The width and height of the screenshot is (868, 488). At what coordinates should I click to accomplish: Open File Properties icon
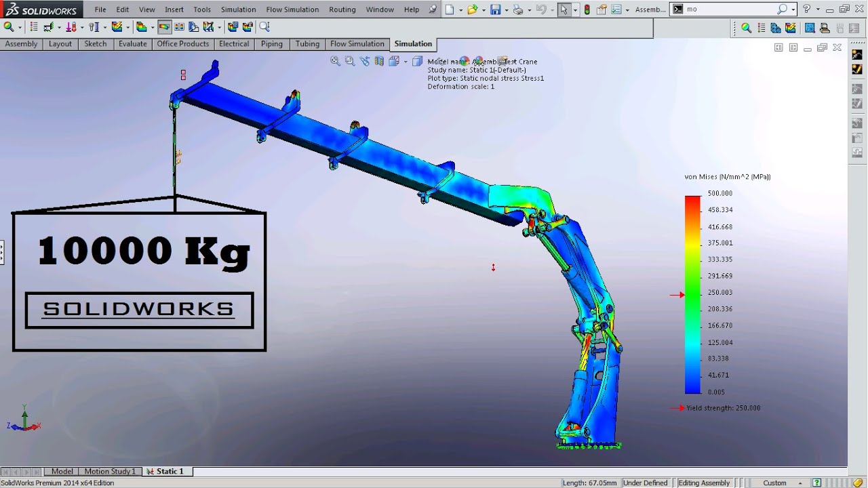point(601,9)
